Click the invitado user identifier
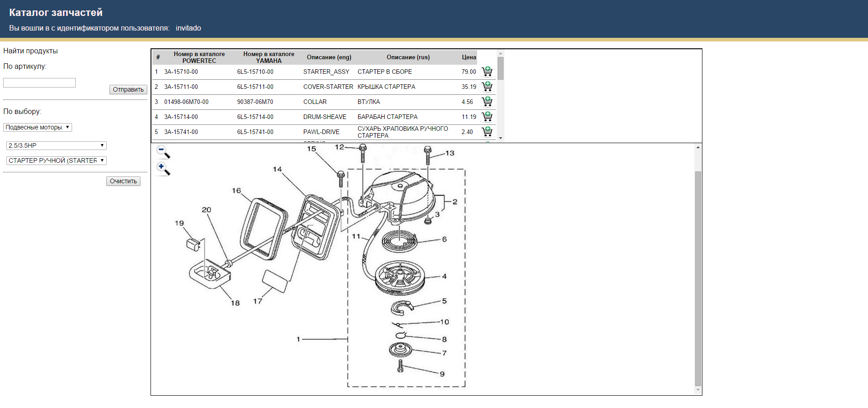 pos(188,28)
